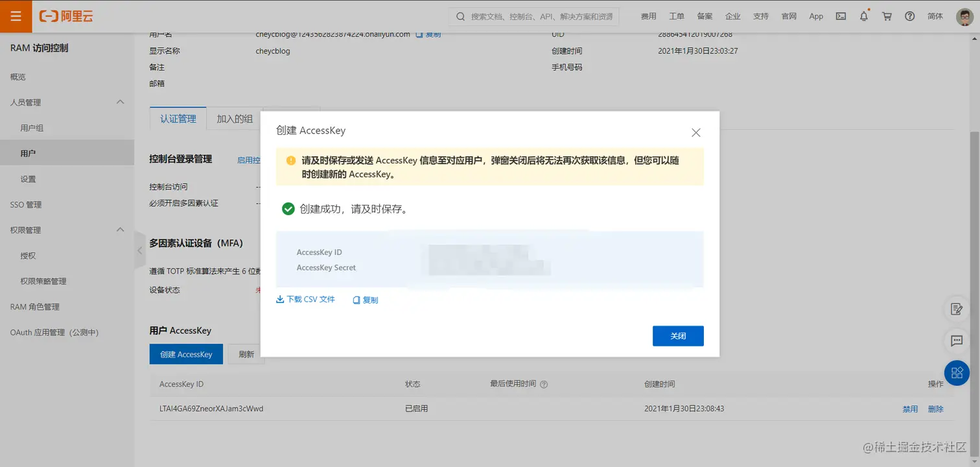Viewport: 980px width, 467px height.
Task: Collapse sidebar with the arrow handle
Action: (140, 250)
